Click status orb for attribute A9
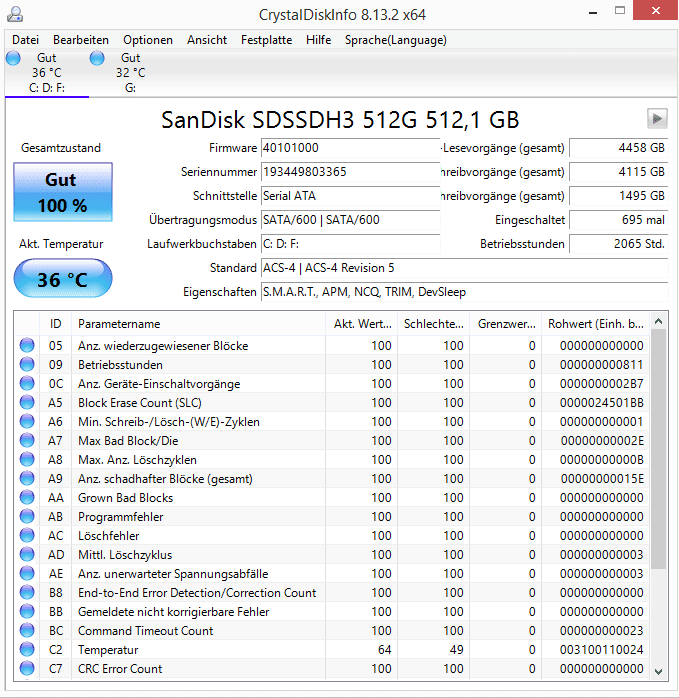 tap(27, 478)
